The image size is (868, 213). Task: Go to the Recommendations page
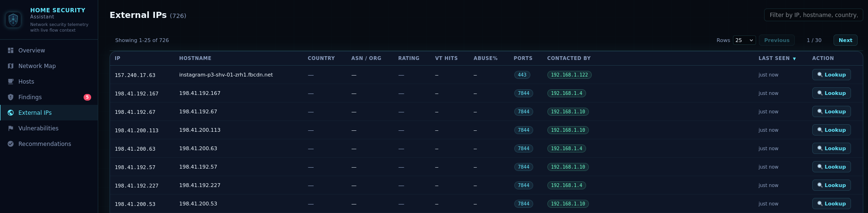pyautogui.click(x=44, y=144)
